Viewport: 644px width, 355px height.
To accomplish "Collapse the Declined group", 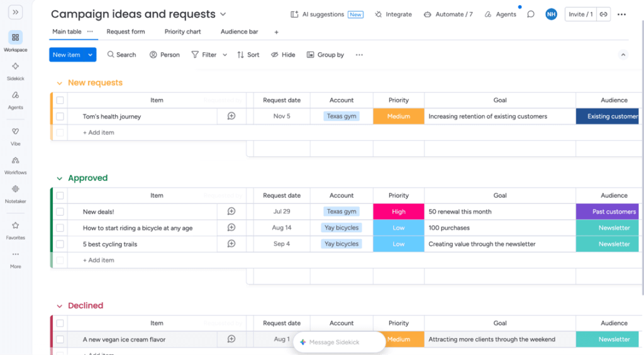I will (x=60, y=306).
